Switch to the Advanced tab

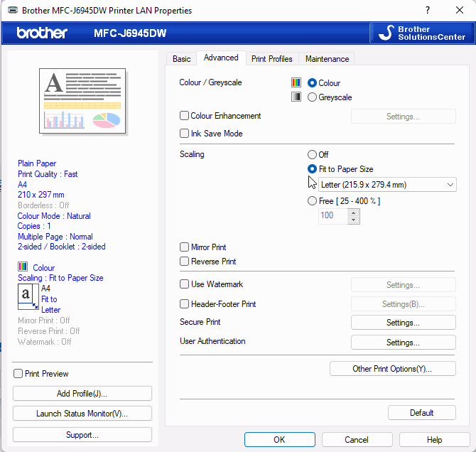pyautogui.click(x=221, y=58)
